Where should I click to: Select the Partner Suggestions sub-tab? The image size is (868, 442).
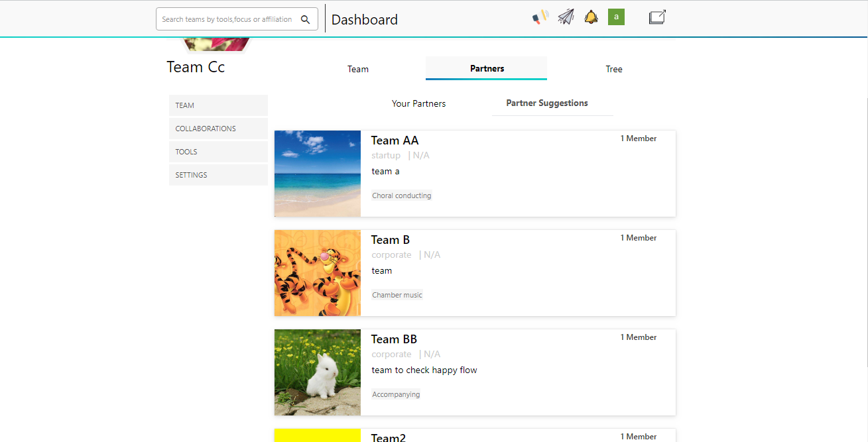tap(547, 103)
